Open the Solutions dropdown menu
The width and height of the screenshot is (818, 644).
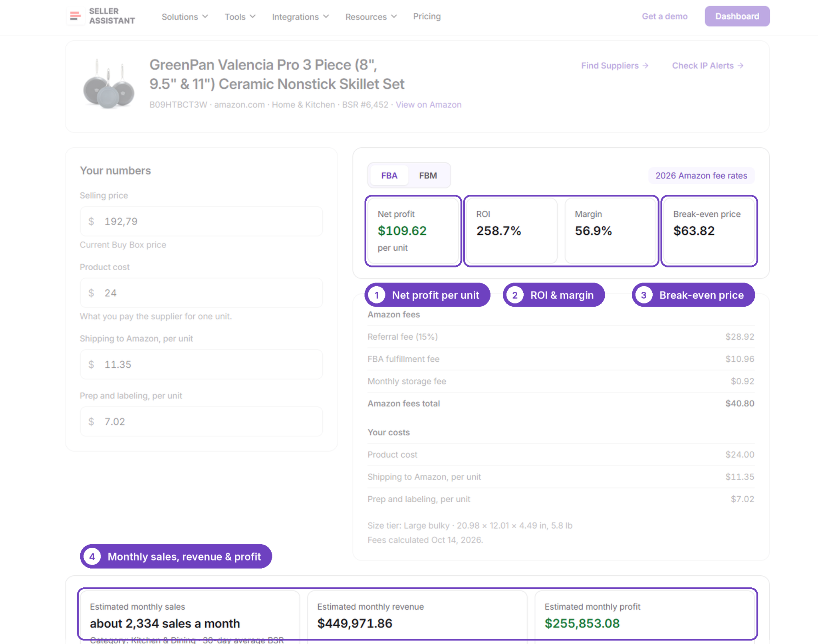tap(185, 17)
